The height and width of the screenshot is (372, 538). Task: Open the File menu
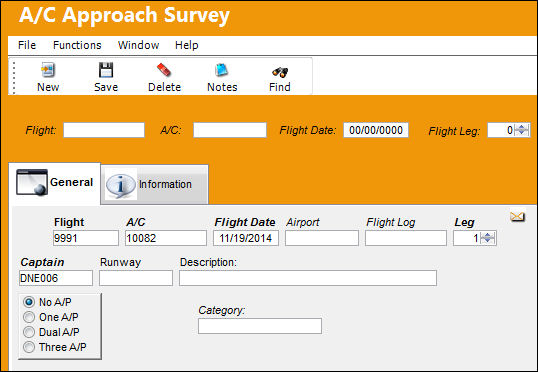[x=27, y=45]
